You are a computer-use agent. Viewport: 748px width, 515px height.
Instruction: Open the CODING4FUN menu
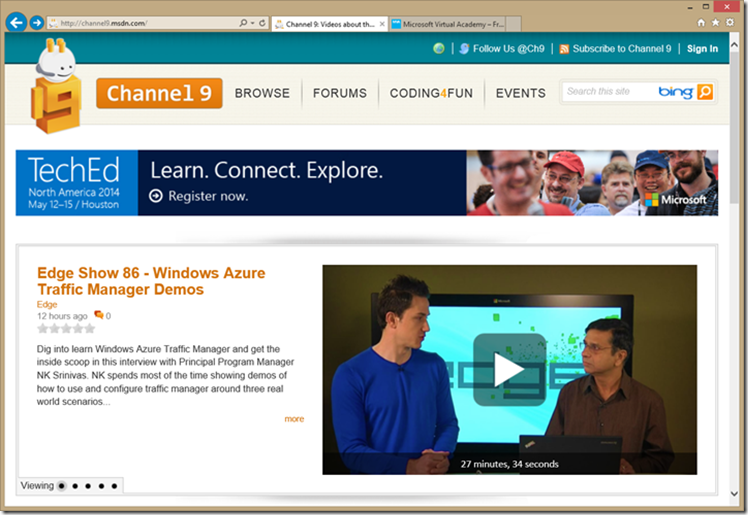[431, 93]
